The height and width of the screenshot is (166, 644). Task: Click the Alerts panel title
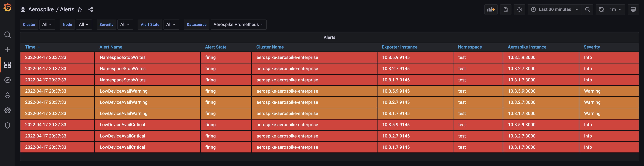click(329, 37)
